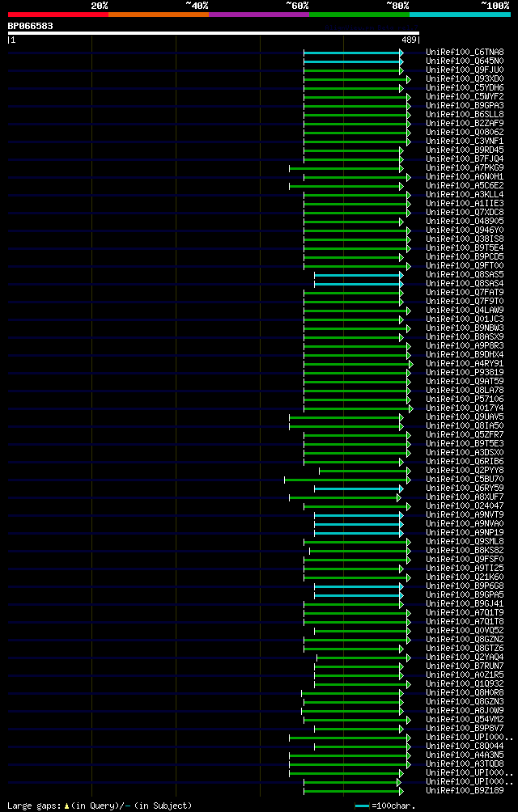Click the red 20% legend segment

coord(58,15)
